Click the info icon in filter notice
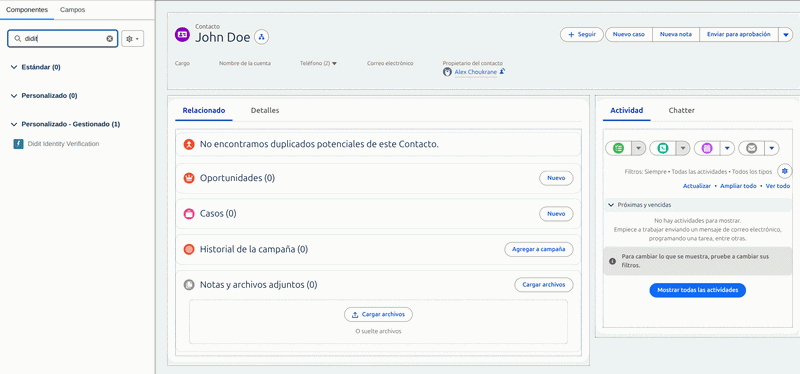 [x=613, y=261]
